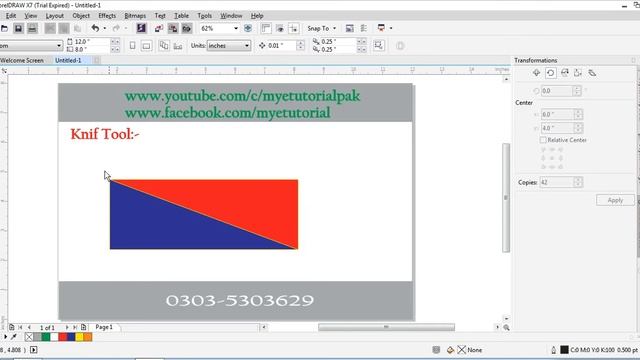The image size is (640, 360).
Task: Click the Open folder icon in the toolbar
Action: (4, 28)
